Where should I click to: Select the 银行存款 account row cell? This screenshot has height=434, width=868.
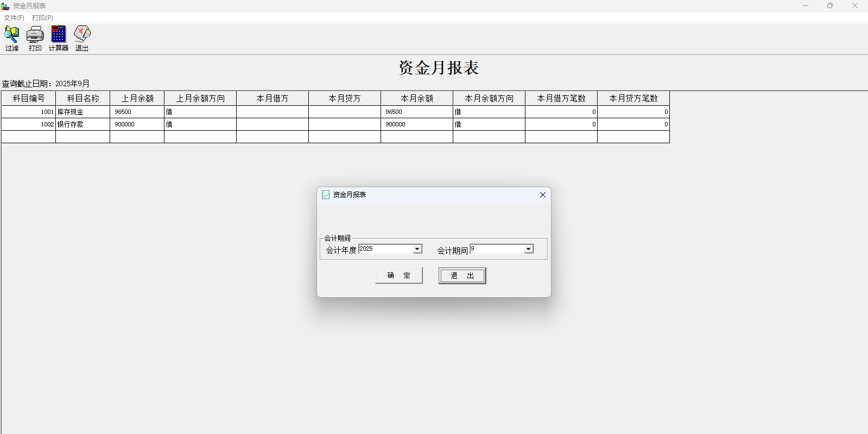[83, 124]
